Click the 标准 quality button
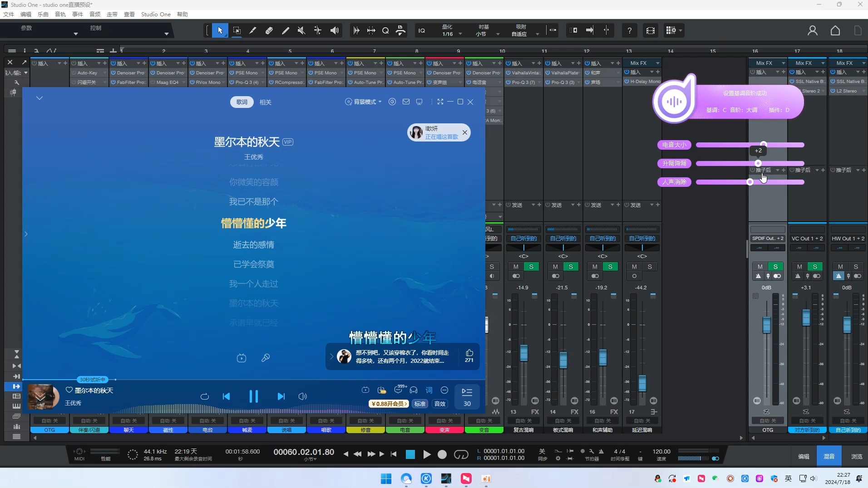This screenshot has width=868, height=488. point(420,404)
